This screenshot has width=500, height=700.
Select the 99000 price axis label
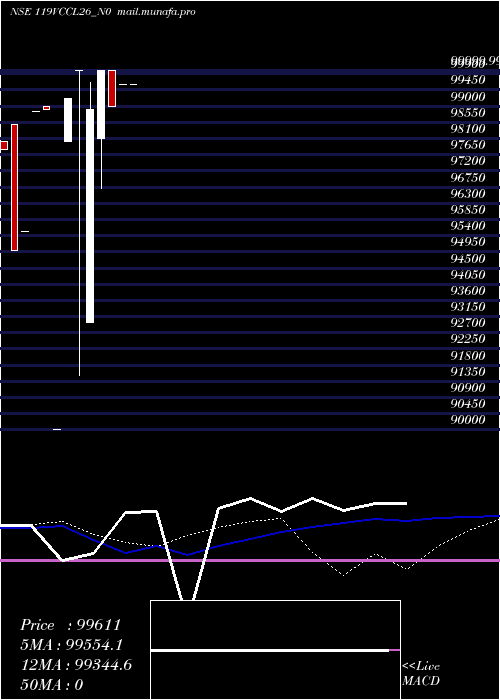468,96
